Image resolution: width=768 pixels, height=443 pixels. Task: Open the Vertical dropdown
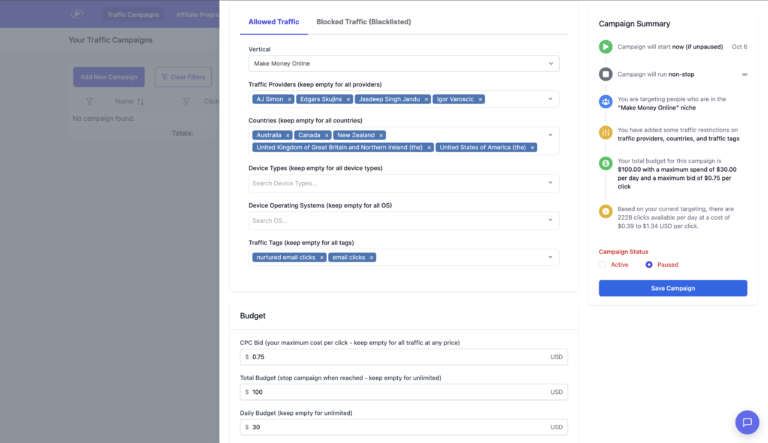click(404, 64)
